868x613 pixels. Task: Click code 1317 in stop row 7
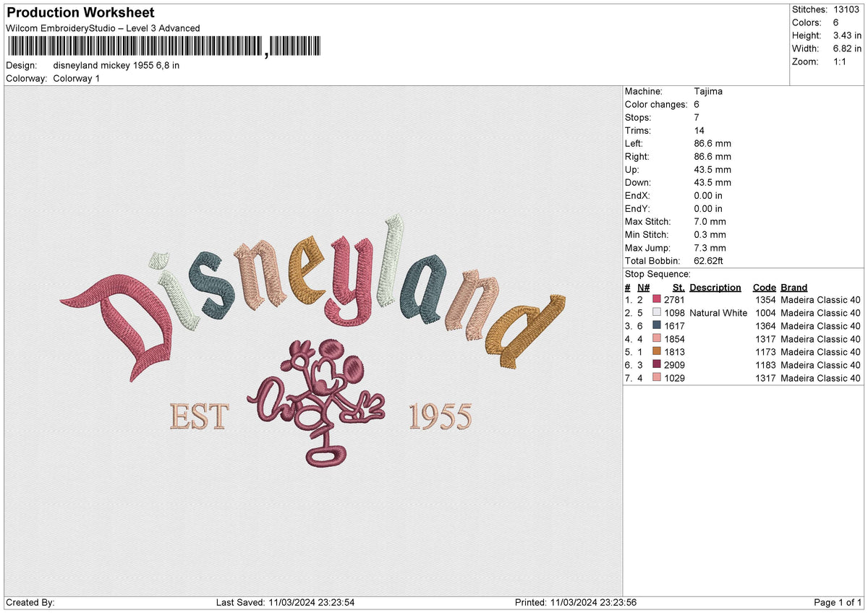coord(765,378)
